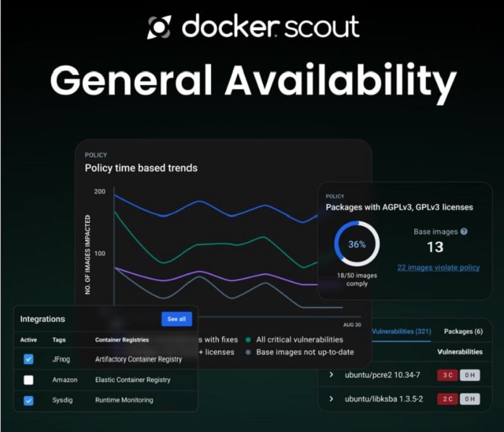Click the blue trend line on chart
This screenshot has height=432, width=504.
(199, 202)
